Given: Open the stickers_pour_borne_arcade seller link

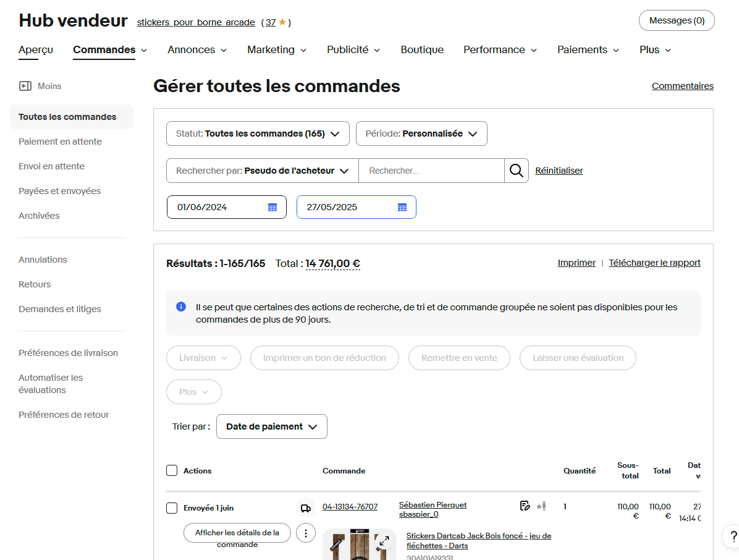Looking at the screenshot, I should 196,22.
